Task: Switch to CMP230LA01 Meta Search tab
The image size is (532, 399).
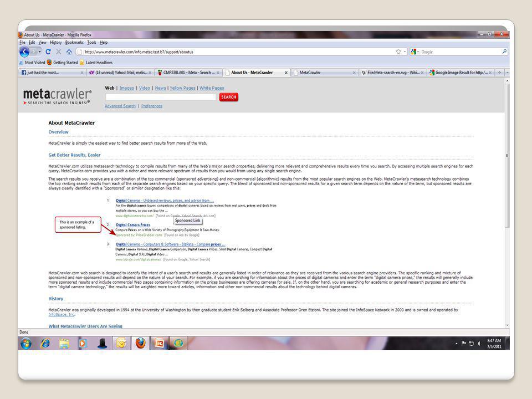Action: [188, 73]
